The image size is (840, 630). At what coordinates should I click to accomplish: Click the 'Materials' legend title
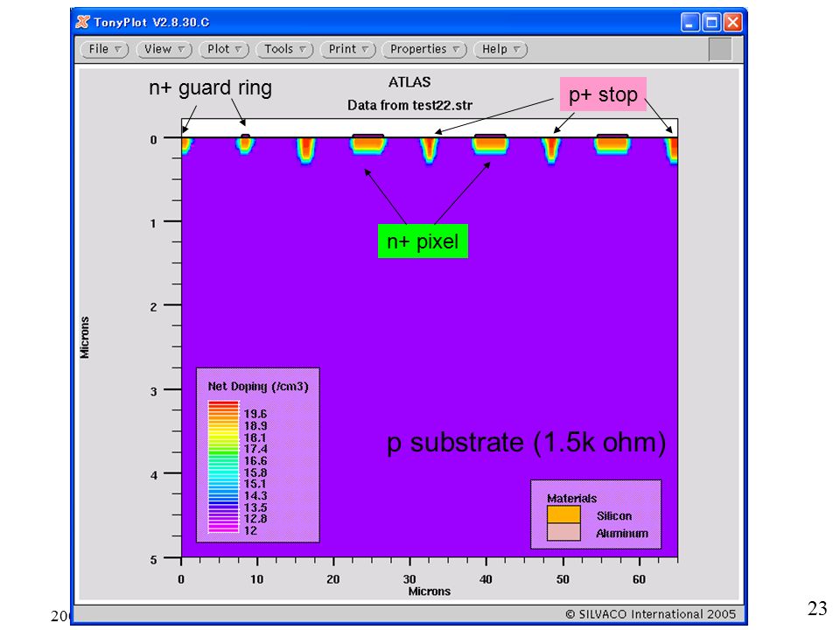[x=571, y=498]
